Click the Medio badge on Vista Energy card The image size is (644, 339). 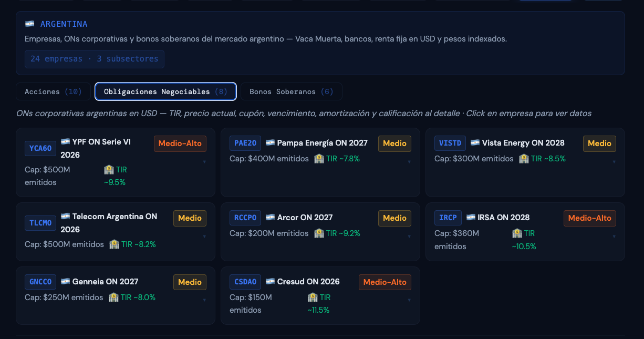point(599,143)
